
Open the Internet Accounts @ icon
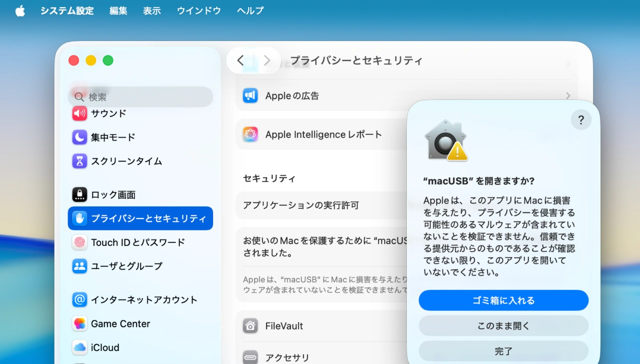(x=79, y=299)
